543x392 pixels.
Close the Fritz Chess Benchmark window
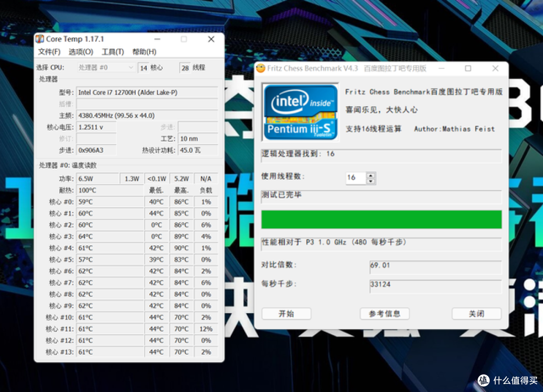(495, 68)
